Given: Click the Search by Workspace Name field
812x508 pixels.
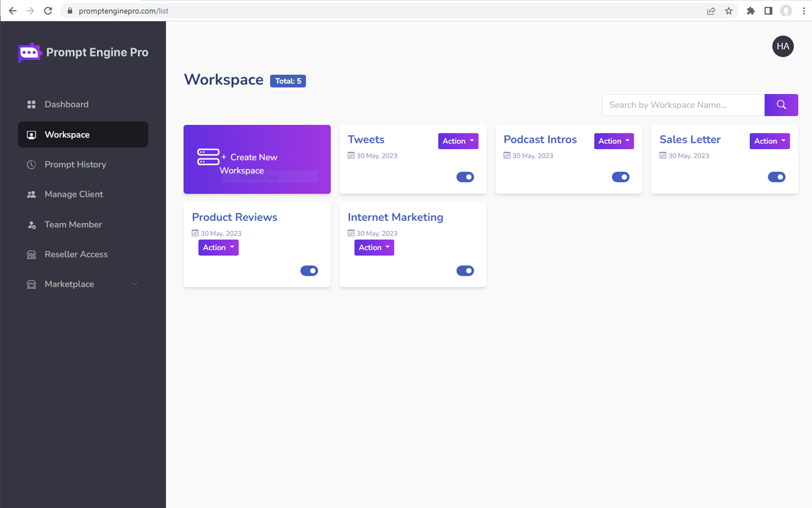Looking at the screenshot, I should tap(683, 105).
